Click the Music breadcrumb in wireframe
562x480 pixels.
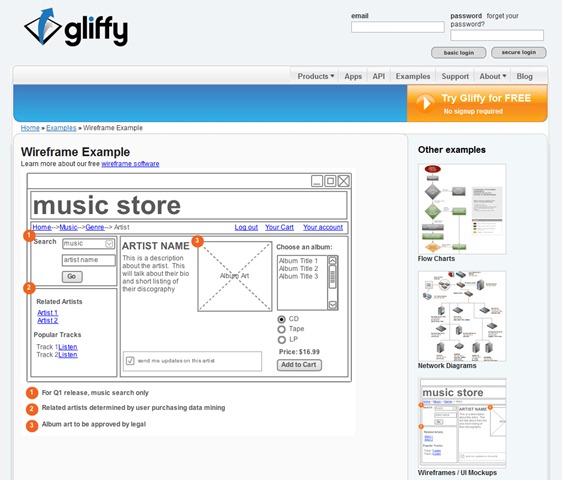coord(68,227)
